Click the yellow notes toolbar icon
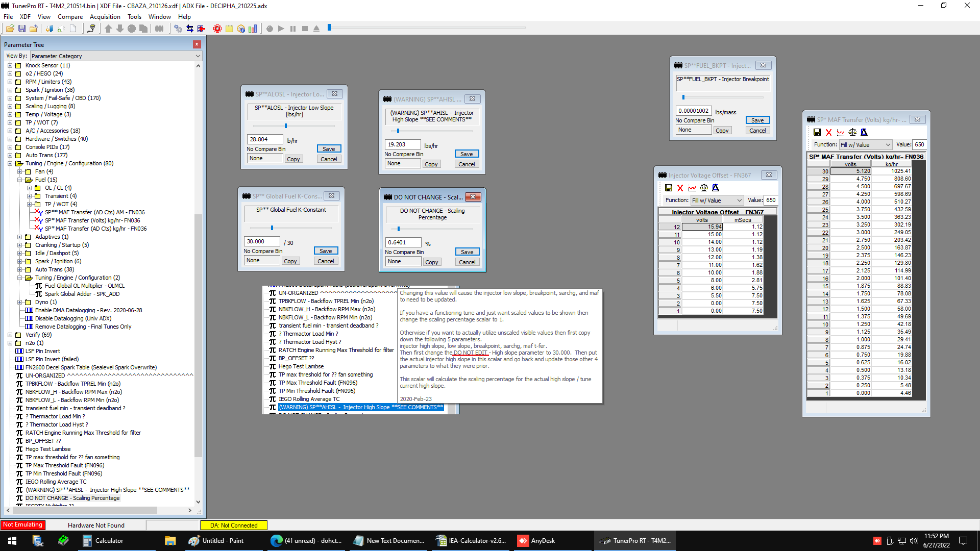980x551 pixels. tap(229, 29)
